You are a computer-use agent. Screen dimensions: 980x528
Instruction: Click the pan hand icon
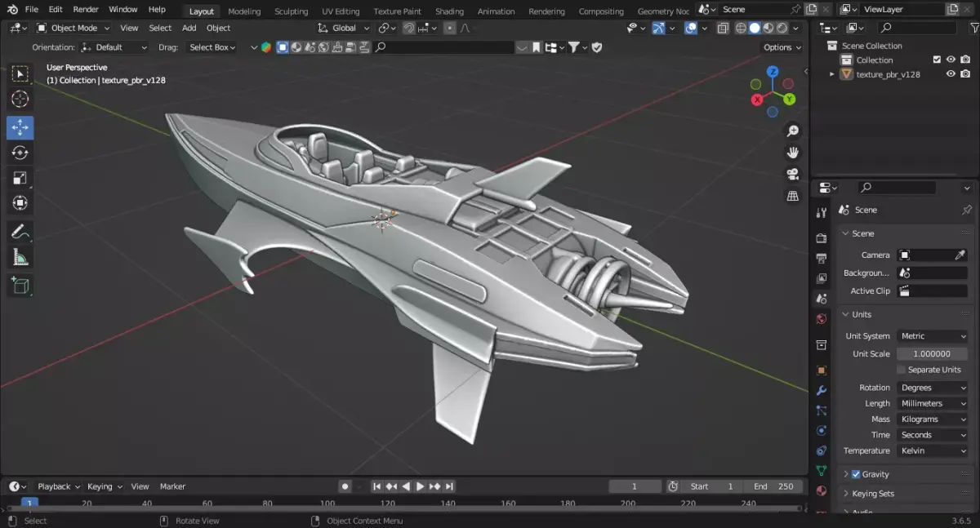[x=792, y=153]
